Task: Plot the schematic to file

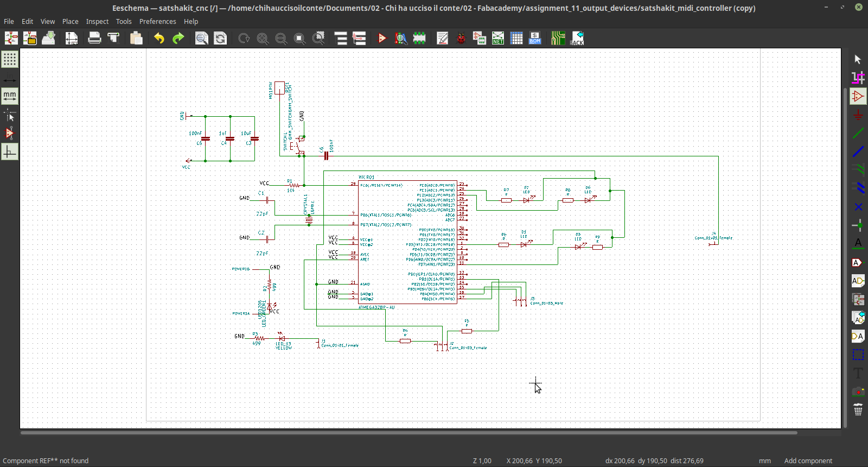Action: pos(113,38)
